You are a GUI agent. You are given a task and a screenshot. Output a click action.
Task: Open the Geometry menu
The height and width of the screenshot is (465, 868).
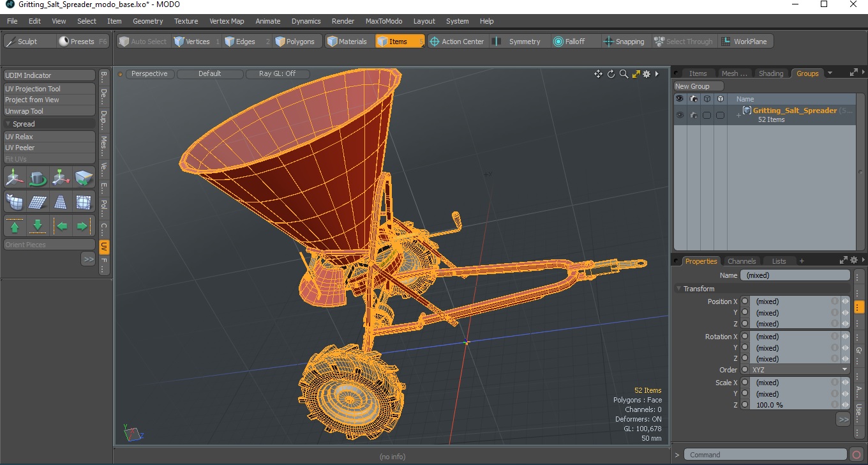148,21
